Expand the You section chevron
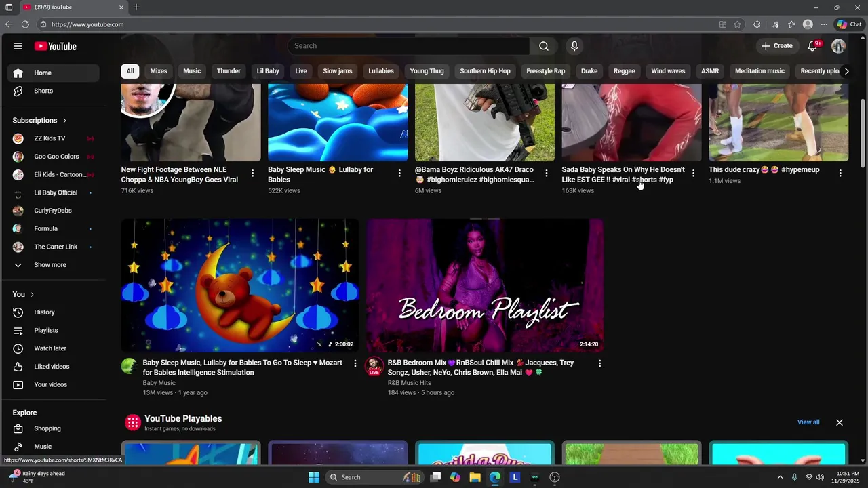The image size is (868, 488). (x=32, y=295)
